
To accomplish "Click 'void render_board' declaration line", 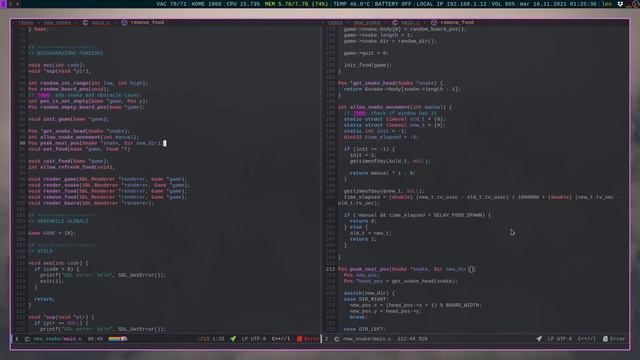I will tap(91, 203).
